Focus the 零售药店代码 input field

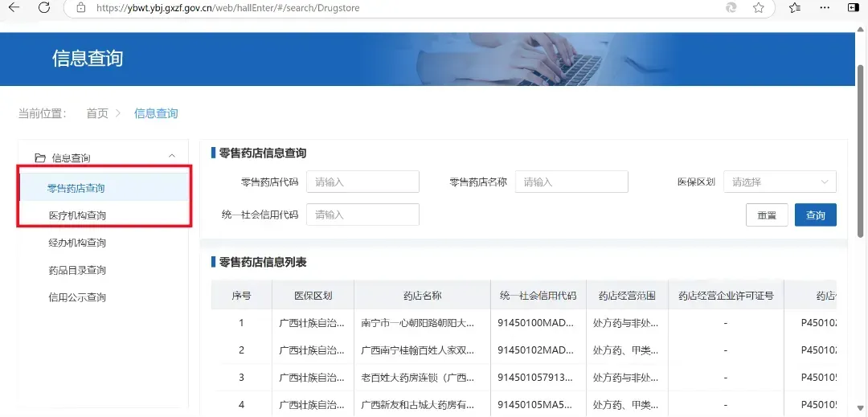pos(362,182)
